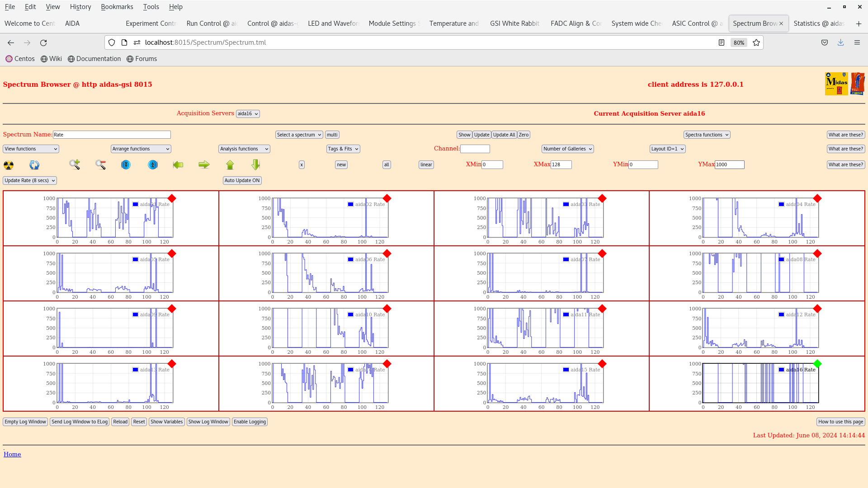Click the blue legend swatch for aida02
Image resolution: width=868 pixels, height=488 pixels.
[x=350, y=204]
